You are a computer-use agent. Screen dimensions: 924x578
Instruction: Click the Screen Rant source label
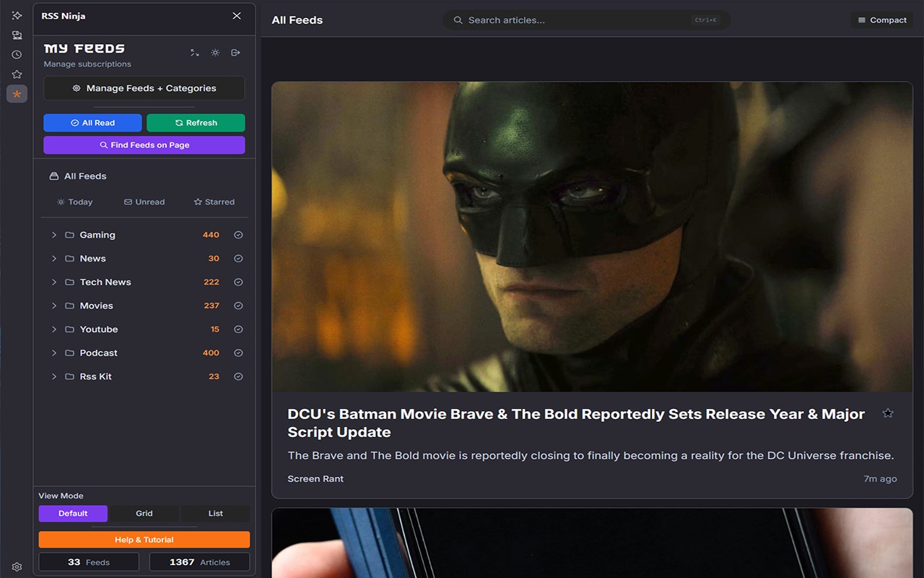pos(315,479)
